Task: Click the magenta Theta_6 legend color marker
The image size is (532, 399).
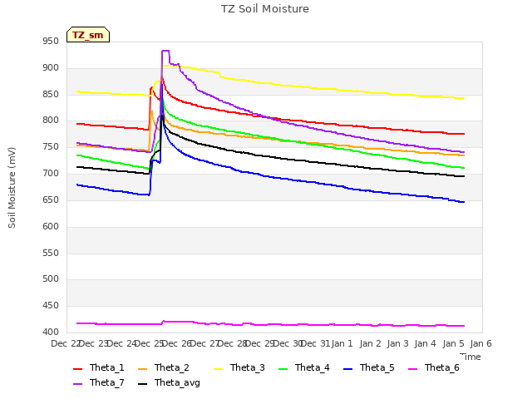Action: click(412, 369)
